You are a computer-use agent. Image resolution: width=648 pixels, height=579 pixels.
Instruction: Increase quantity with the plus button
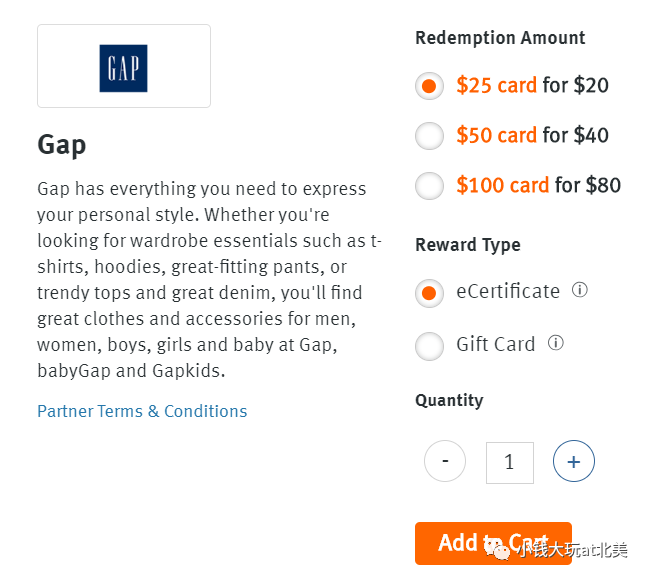click(x=574, y=461)
